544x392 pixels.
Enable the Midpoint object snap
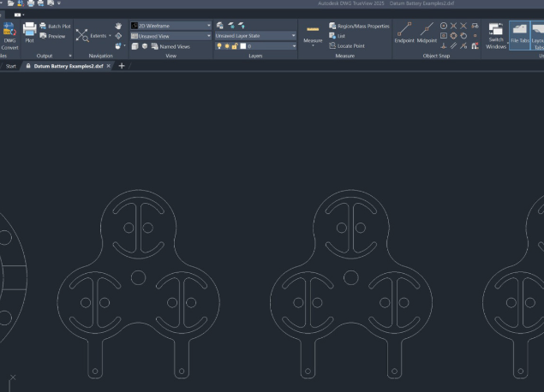click(427, 33)
